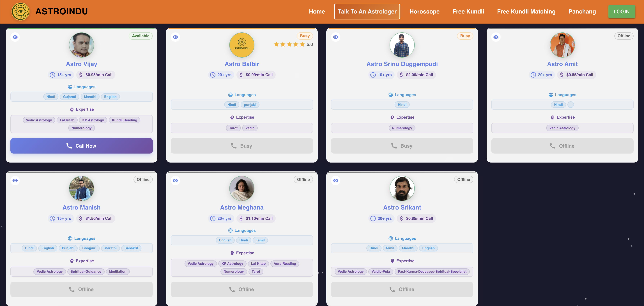Click the clock icon beside Astro Vijay's experience

(52, 75)
